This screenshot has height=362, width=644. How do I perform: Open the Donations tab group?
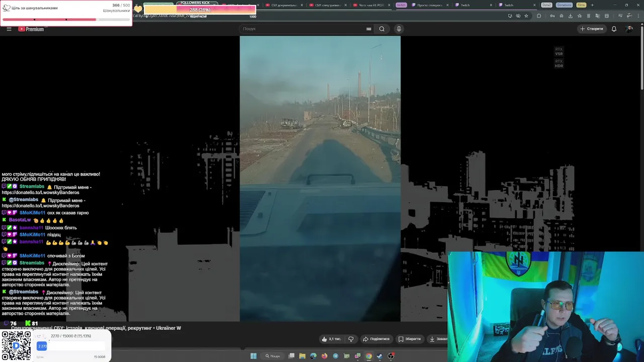pos(564,5)
